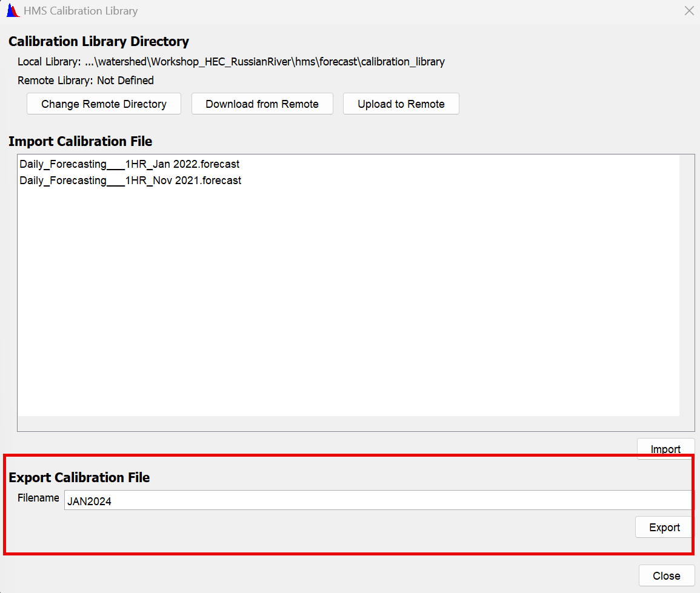
Task: Close the HMS Calibration Library window
Action: 667,575
